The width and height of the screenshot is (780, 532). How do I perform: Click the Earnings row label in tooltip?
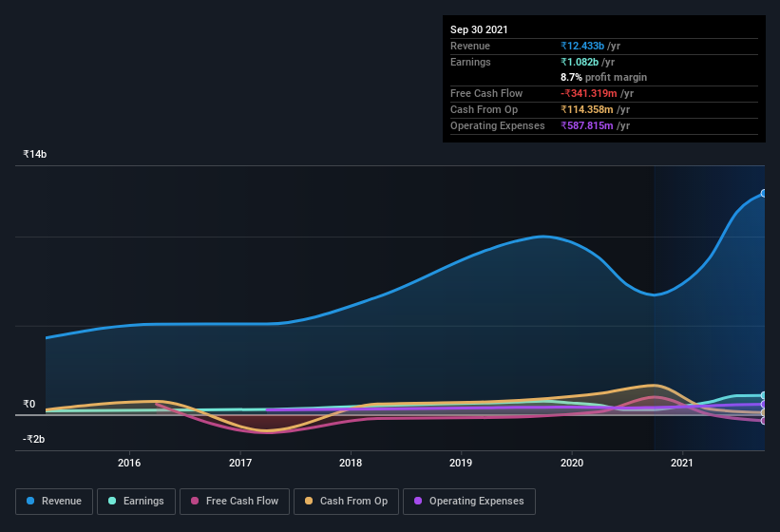(470, 62)
